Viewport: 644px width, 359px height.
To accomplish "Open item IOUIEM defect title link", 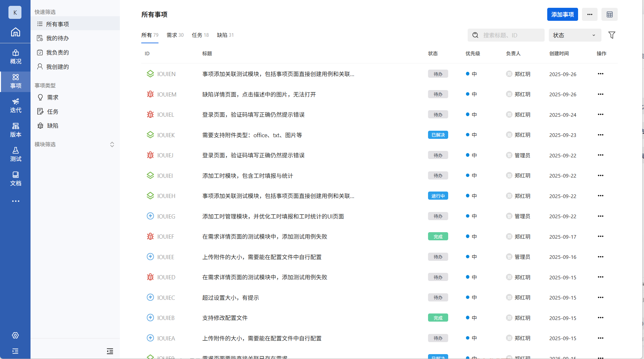I will tap(259, 94).
